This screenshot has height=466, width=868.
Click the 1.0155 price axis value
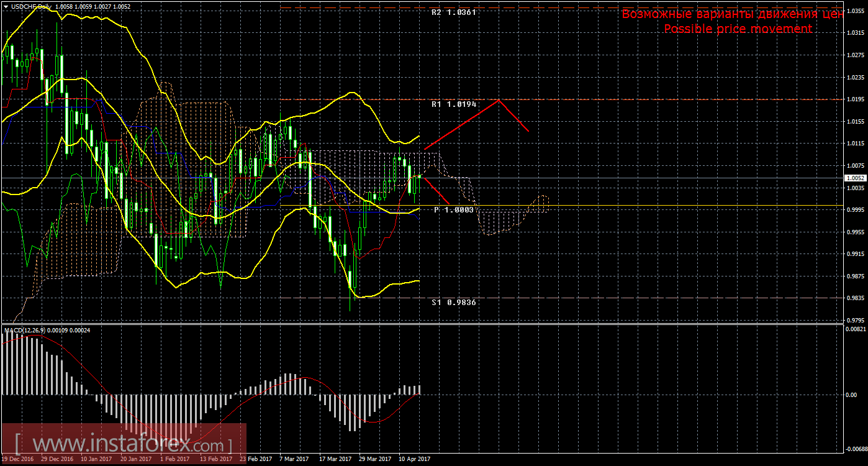856,122
